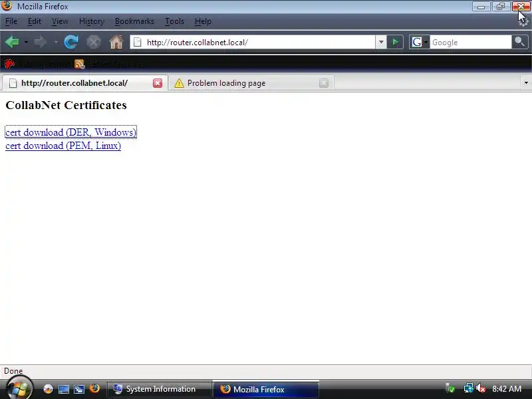Reload the page with the blue Refresh icon
Screen dimensions: 532x399
click(x=71, y=42)
